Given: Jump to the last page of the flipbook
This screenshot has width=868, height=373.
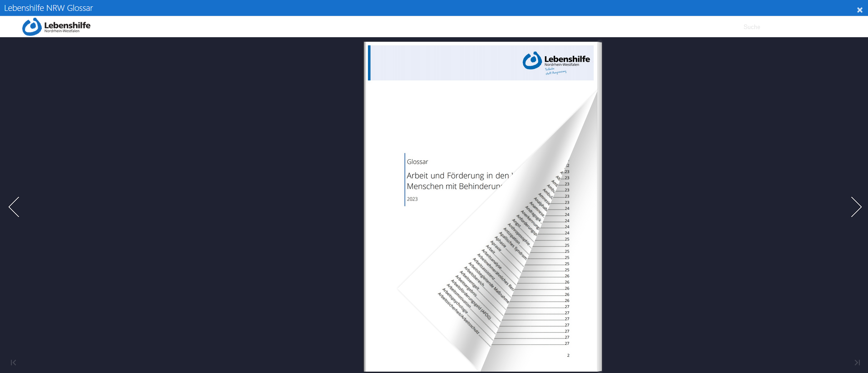Looking at the screenshot, I should point(857,363).
